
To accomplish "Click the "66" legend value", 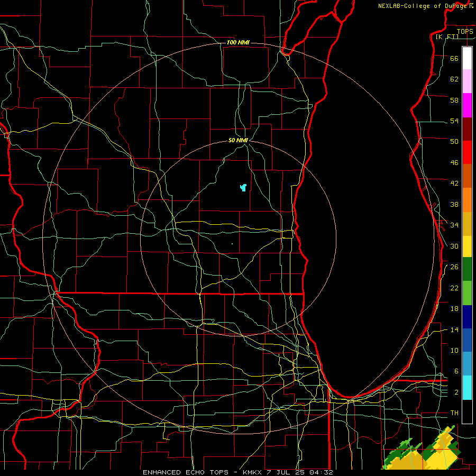I will [x=454, y=58].
